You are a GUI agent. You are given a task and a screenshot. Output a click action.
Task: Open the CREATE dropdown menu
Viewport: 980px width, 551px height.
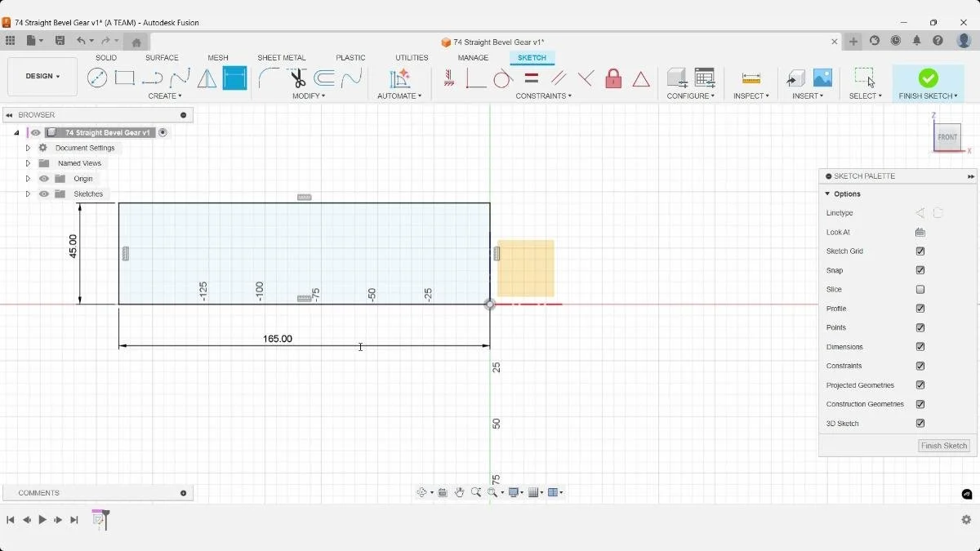point(165,96)
